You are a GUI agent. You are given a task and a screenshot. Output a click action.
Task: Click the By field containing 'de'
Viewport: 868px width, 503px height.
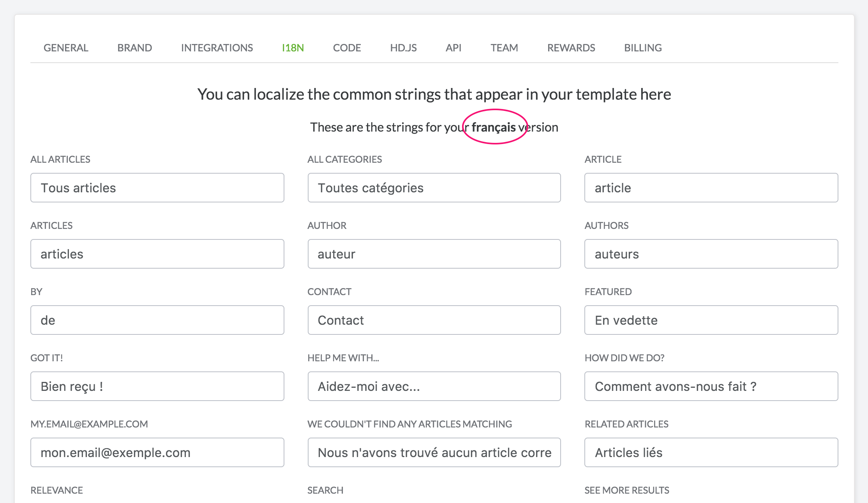157,320
